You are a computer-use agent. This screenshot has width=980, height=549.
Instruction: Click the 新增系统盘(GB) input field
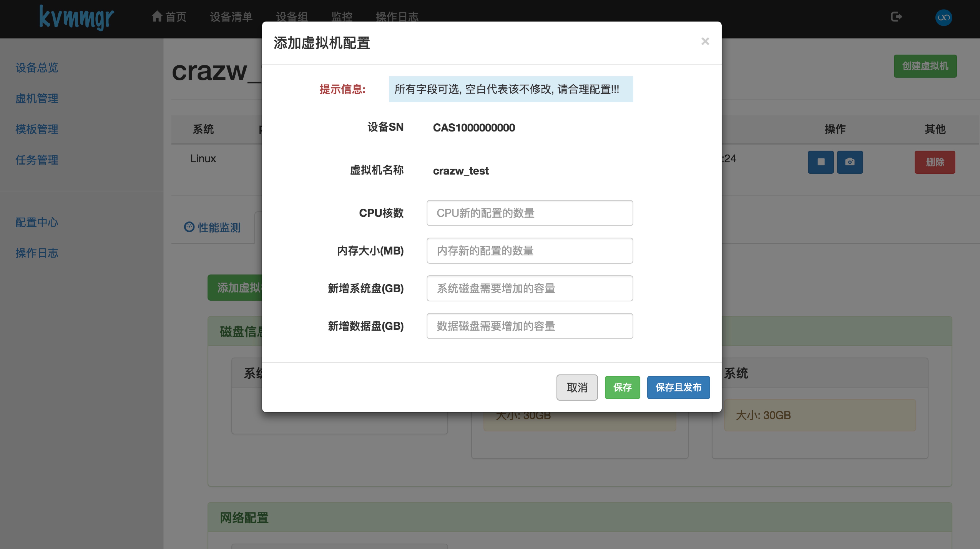530,288
